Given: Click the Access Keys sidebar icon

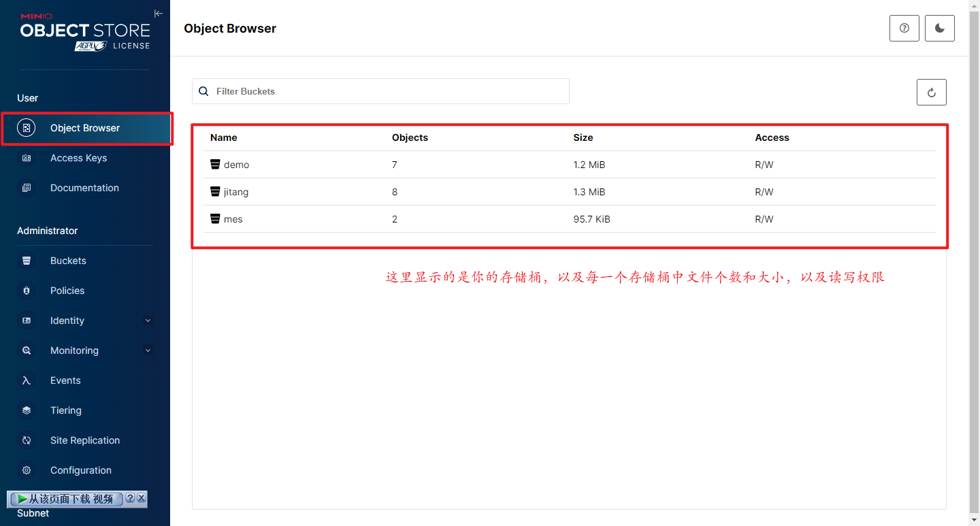Looking at the screenshot, I should click(27, 158).
